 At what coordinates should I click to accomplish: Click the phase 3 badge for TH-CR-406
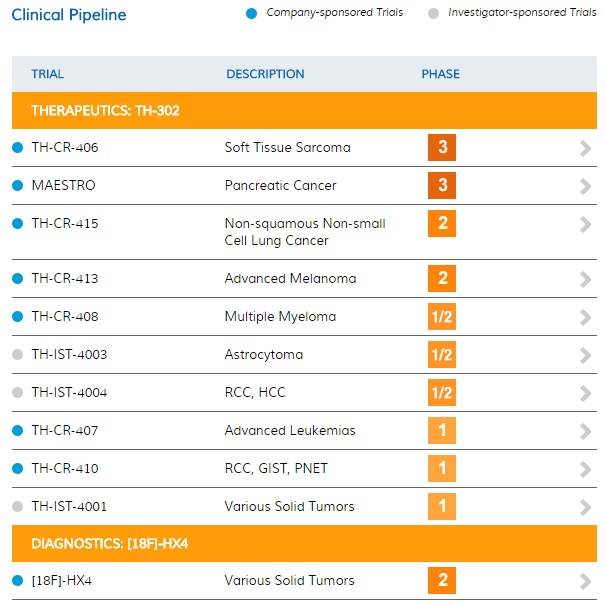pyautogui.click(x=441, y=148)
